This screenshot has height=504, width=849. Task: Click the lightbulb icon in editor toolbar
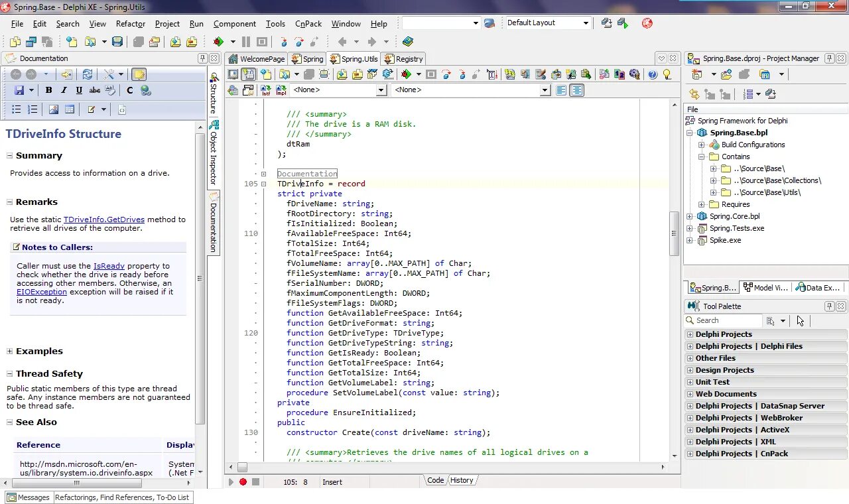point(667,74)
